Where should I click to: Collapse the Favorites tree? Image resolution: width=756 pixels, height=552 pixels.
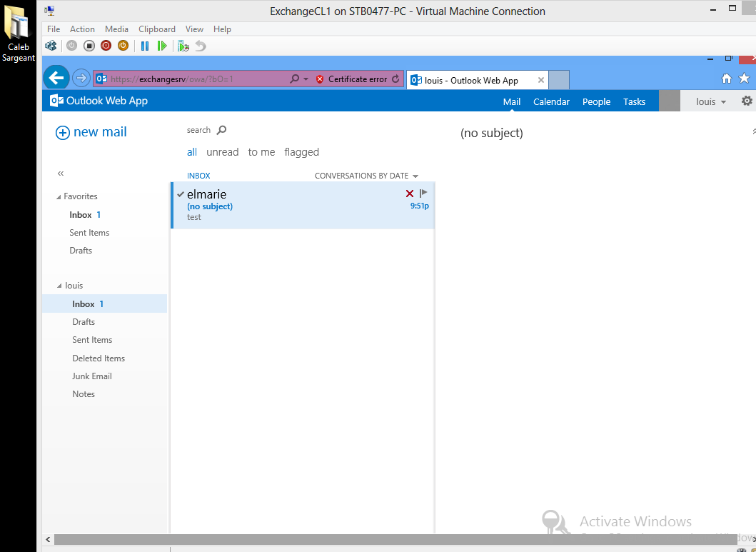tap(59, 196)
